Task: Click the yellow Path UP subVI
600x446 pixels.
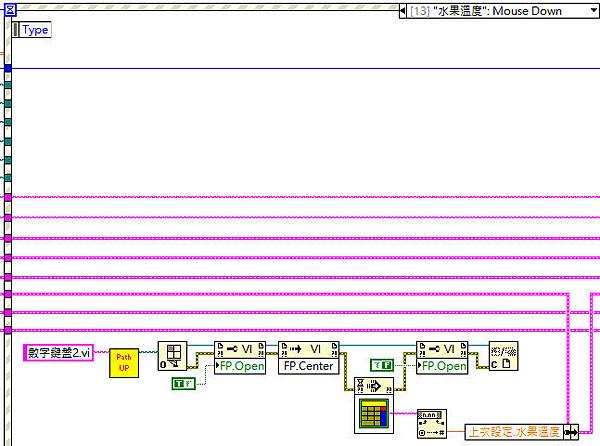Action: coord(124,363)
